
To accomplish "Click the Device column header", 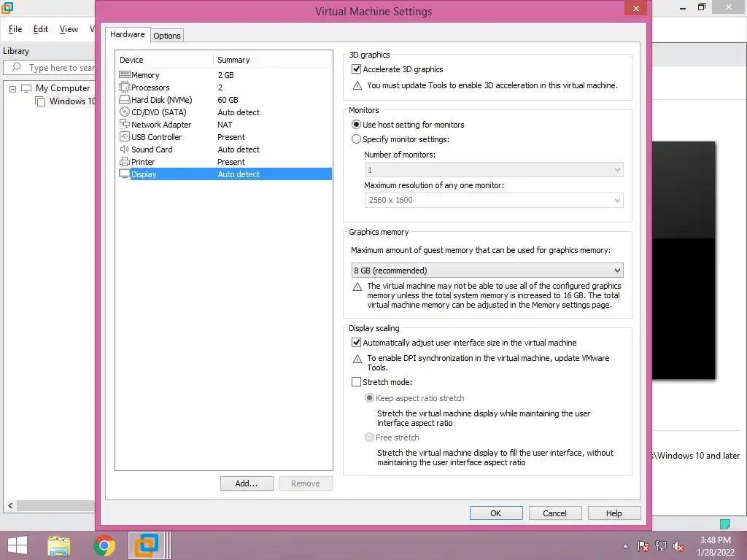I will tap(164, 60).
